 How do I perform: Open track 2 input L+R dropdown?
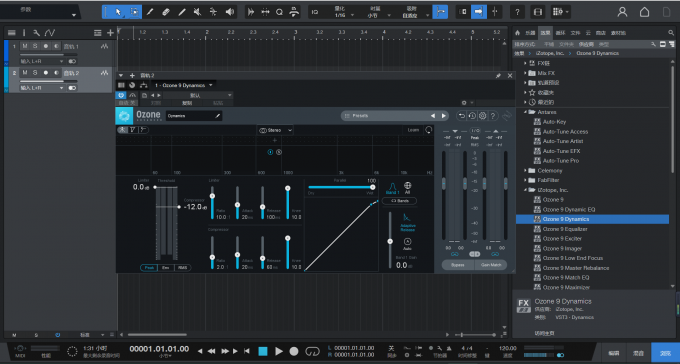pyautogui.click(x=42, y=88)
